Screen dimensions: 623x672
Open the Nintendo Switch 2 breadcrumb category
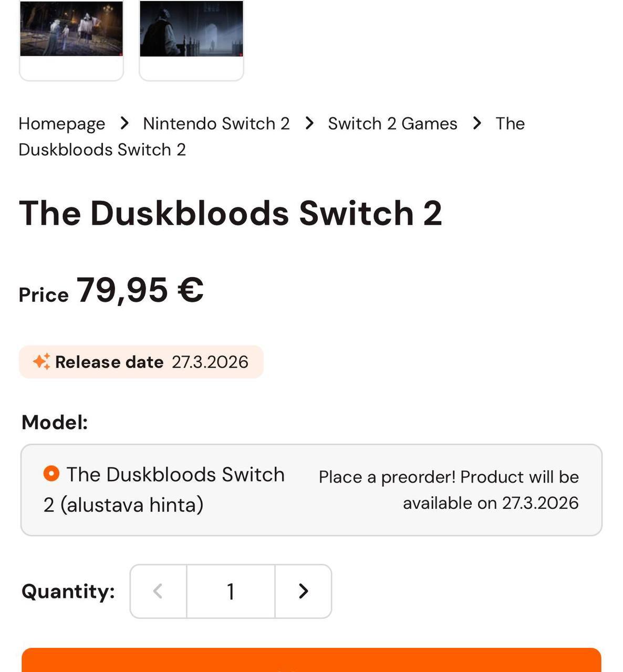point(216,123)
